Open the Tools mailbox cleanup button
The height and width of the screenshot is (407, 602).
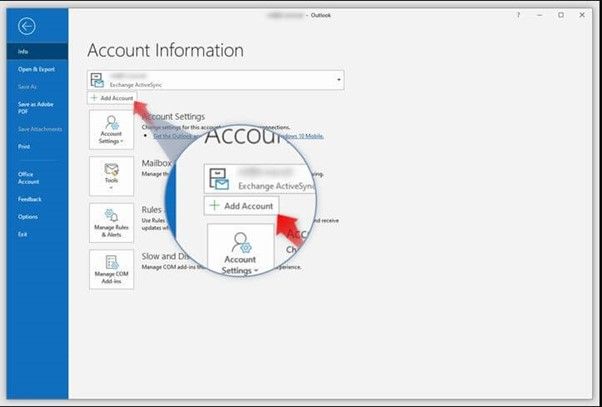click(111, 174)
